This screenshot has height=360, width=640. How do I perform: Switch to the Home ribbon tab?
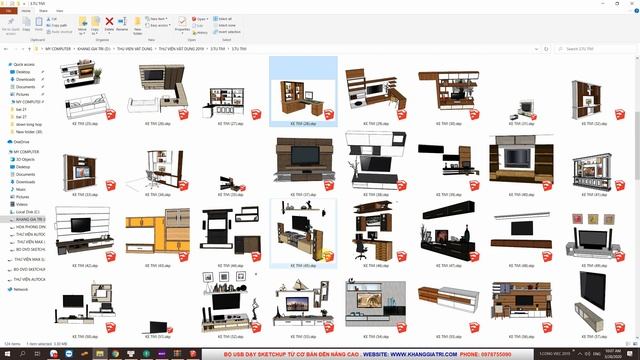(26, 11)
